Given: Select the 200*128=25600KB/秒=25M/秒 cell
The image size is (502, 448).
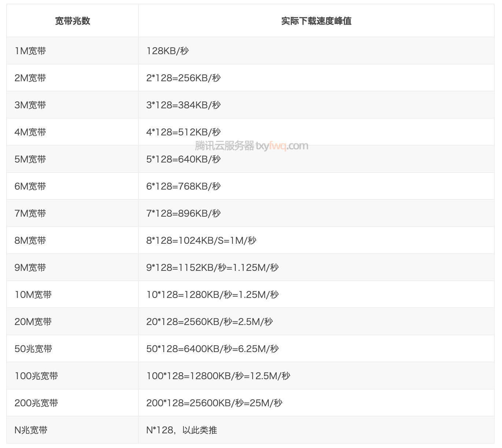Looking at the screenshot, I should (x=214, y=403).
